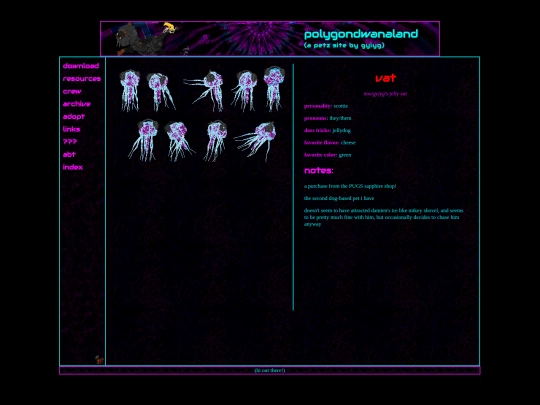The height and width of the screenshot is (405, 540).
Task: Click the "notes:" heading
Action: pyautogui.click(x=319, y=170)
